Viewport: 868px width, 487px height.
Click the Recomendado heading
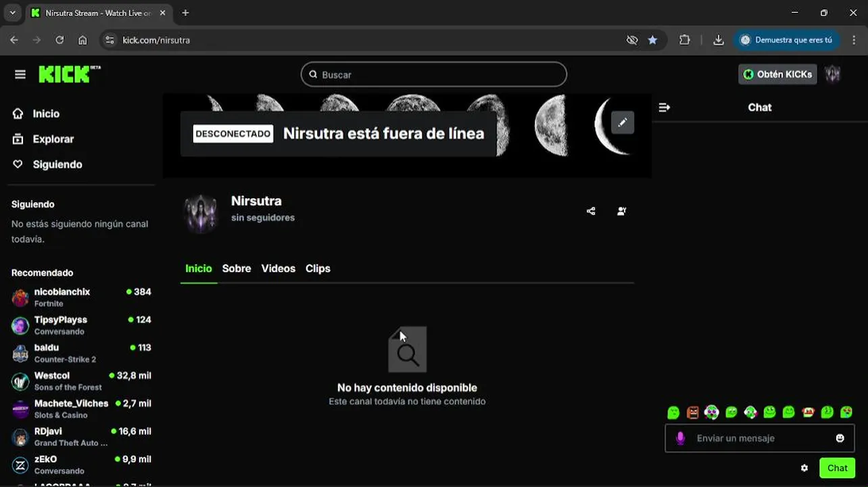coord(42,273)
